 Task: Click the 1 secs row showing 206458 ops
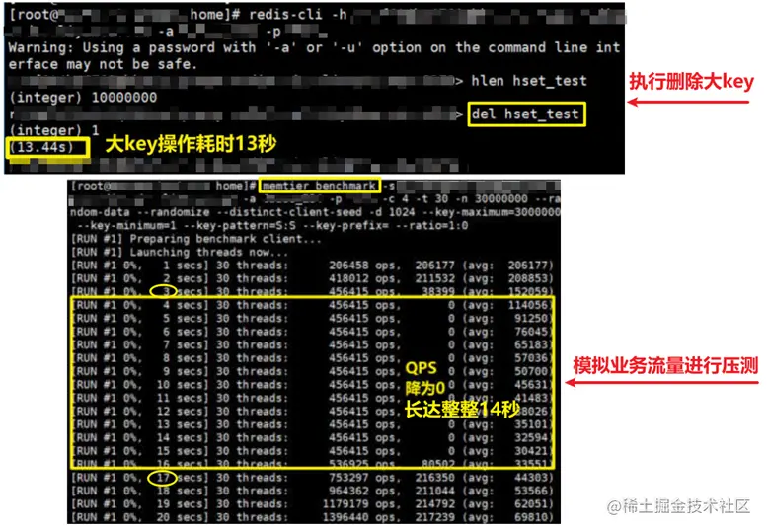[312, 266]
